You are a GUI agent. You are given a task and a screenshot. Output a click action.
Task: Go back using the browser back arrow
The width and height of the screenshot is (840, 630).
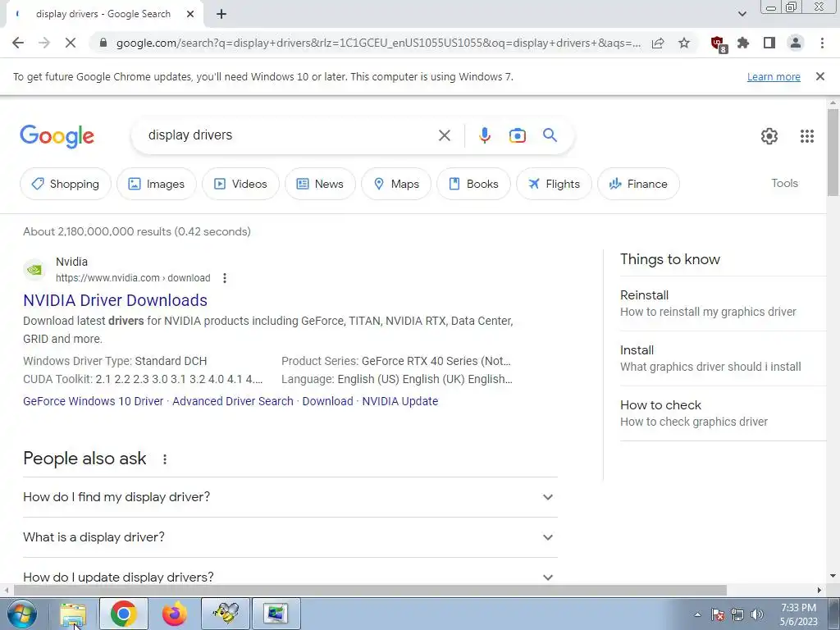click(18, 43)
